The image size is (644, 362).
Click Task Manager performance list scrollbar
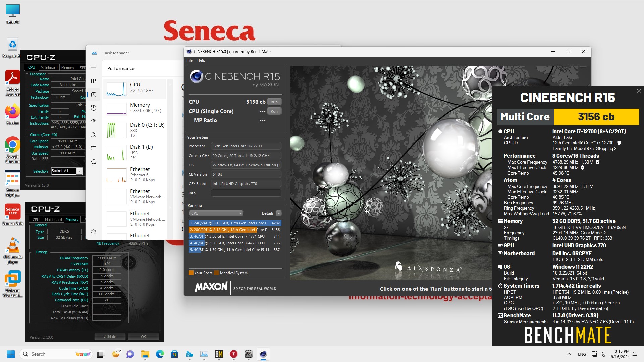170,146
